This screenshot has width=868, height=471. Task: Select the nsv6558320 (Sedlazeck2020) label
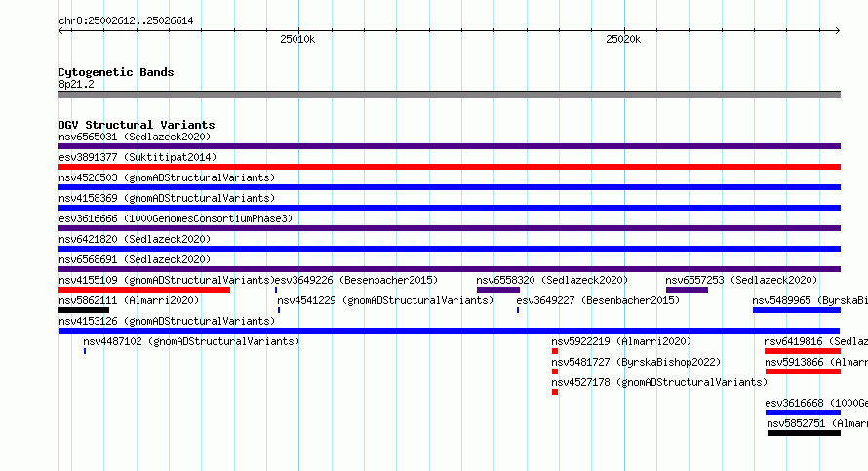(552, 280)
